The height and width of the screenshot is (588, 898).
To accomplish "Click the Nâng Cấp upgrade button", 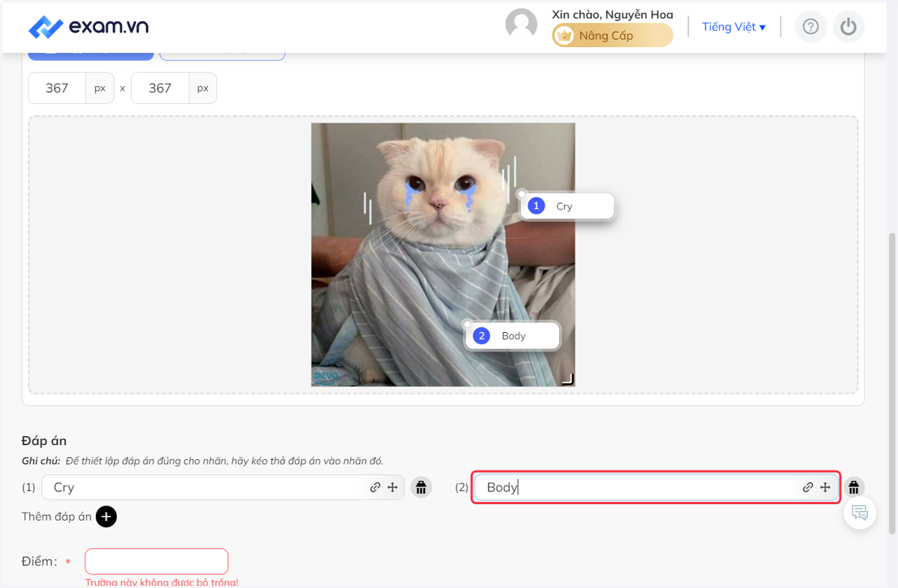I will click(613, 35).
